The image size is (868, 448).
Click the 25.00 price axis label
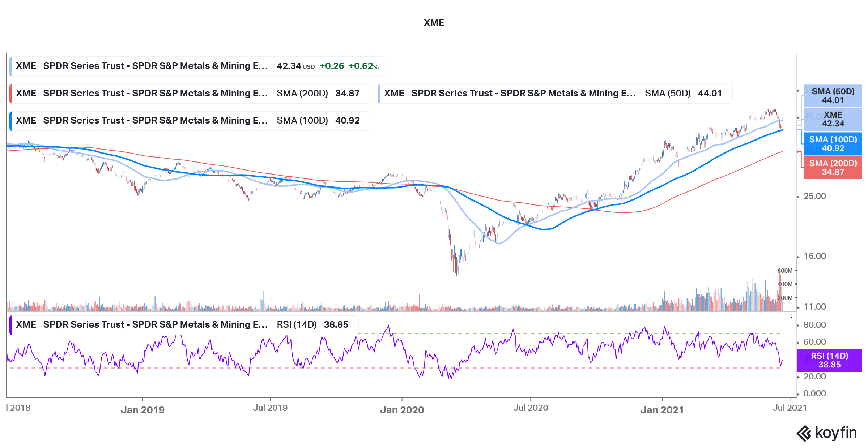tap(814, 196)
